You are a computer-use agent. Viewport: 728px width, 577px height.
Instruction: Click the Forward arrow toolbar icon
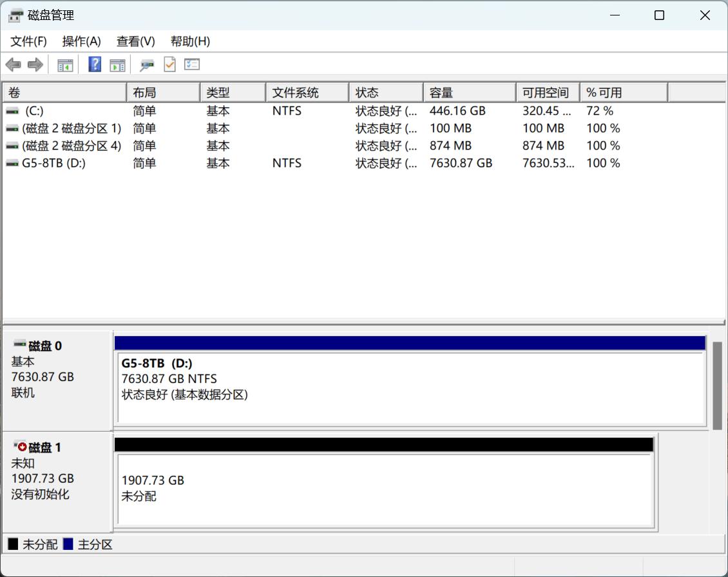tap(35, 64)
